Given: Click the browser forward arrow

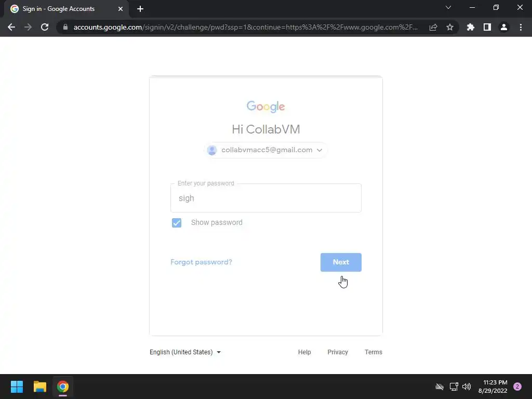Looking at the screenshot, I should (28, 27).
